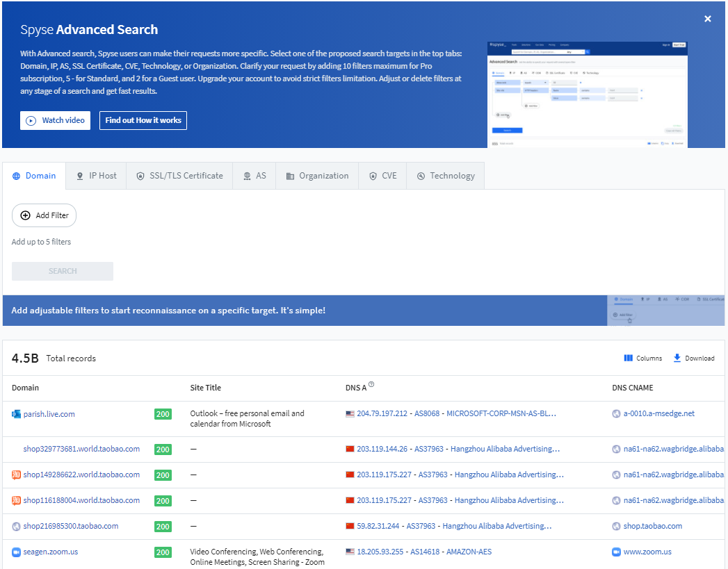
Task: Open the parish.live.com domain link
Action: [49, 413]
